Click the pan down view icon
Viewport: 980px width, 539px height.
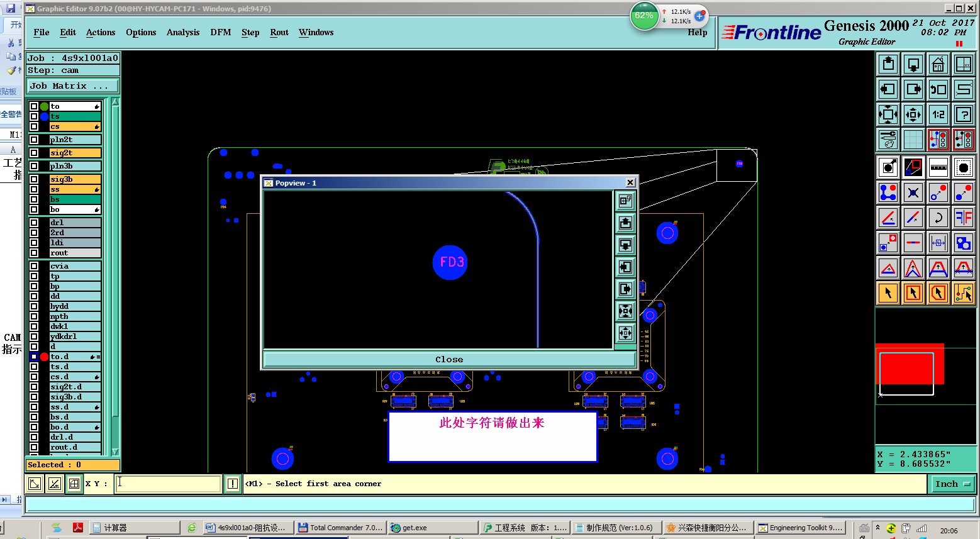pos(913,64)
